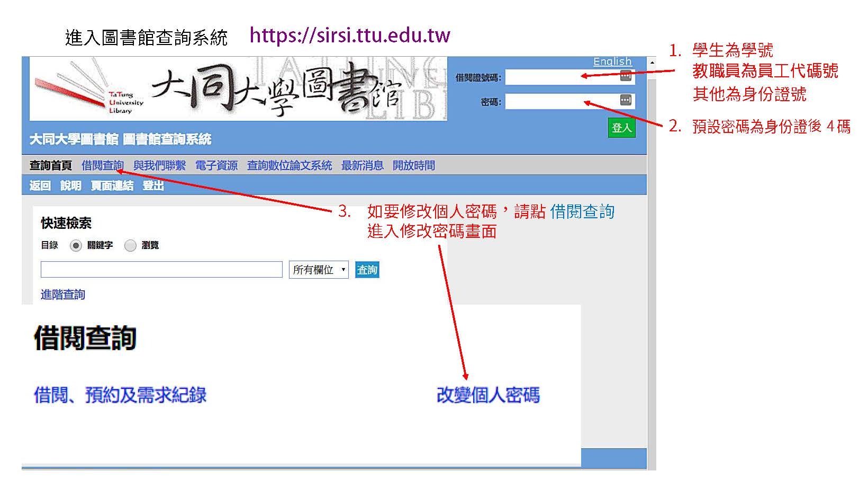
Task: Open the 借閱查詢 menu item
Action: coord(104,165)
